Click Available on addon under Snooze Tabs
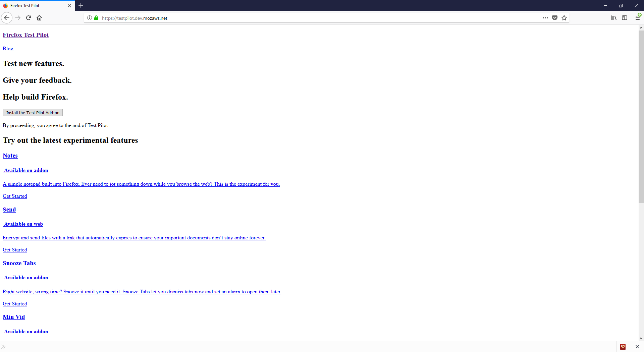Screen dimensions: 644x352 pos(25,278)
